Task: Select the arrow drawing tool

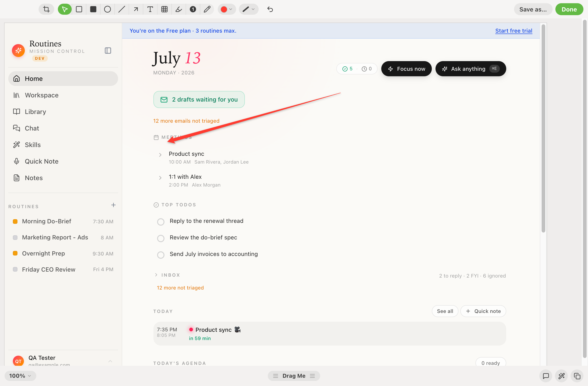Action: (136, 9)
